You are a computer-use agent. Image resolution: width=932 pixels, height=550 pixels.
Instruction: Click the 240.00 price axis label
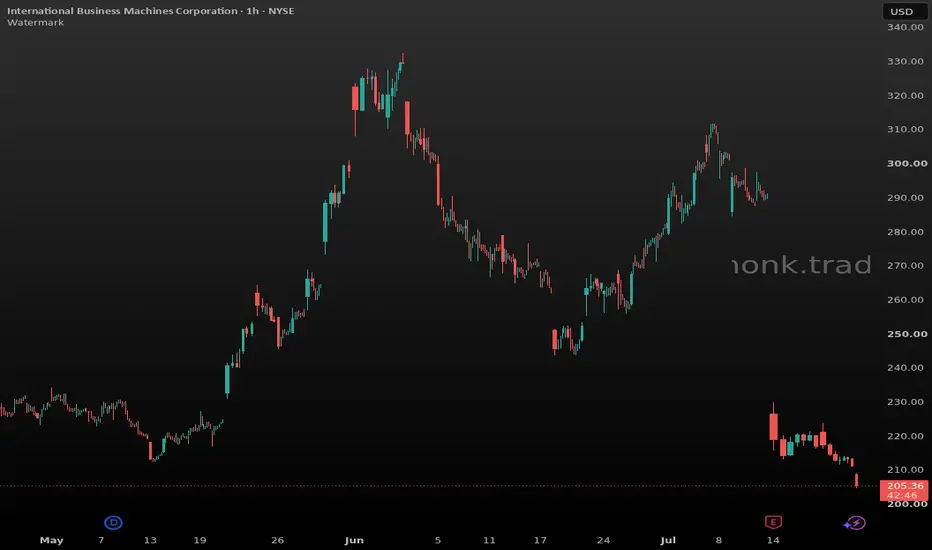pos(905,367)
